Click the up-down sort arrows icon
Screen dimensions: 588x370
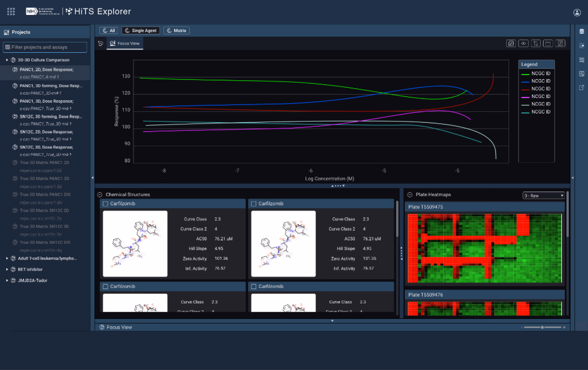[536, 43]
